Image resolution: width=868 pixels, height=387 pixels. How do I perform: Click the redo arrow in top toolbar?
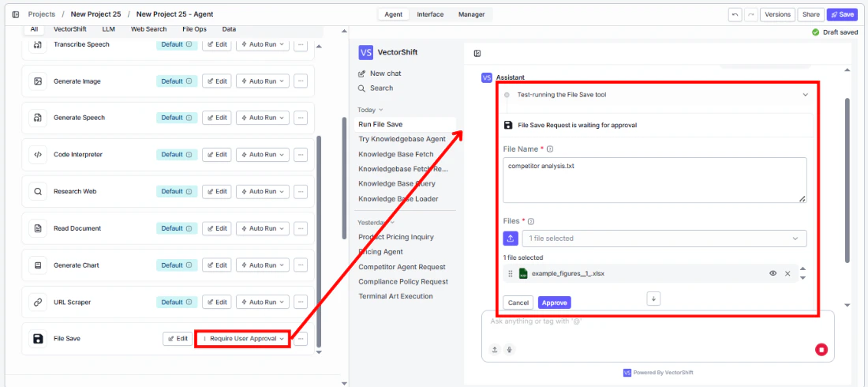[x=751, y=14]
